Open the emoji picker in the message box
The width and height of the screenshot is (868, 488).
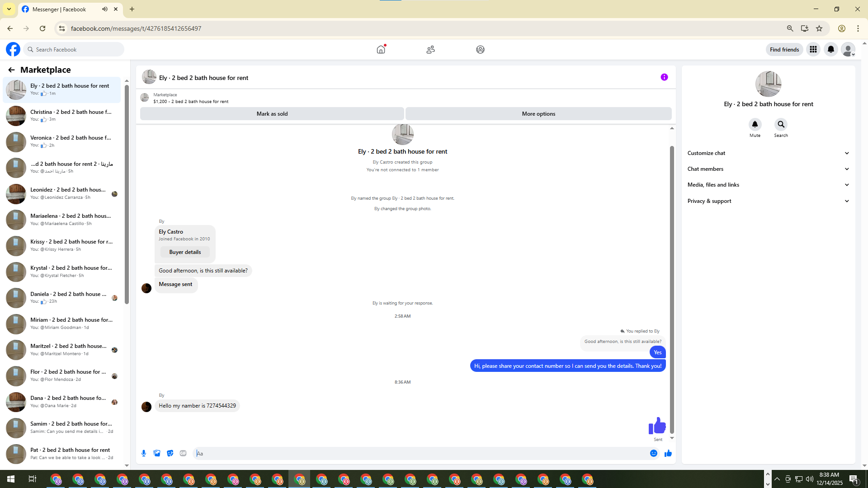654,453
